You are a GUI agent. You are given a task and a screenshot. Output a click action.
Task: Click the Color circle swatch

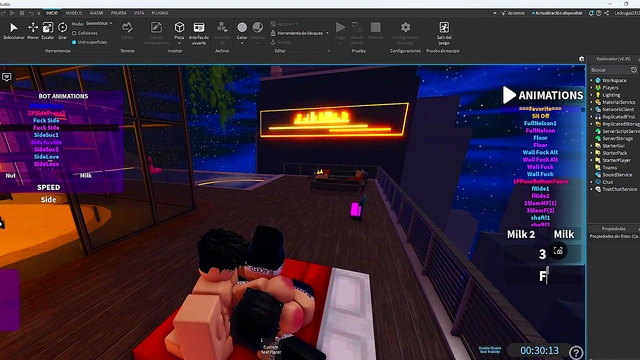tap(242, 27)
